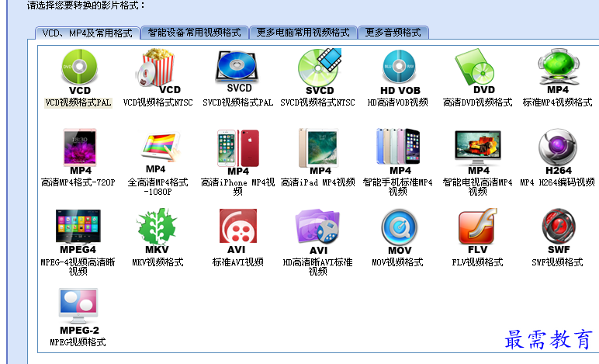Viewport: 599px width, 364px height.
Task: Click the 高清DVD视频格式 label
Action: [477, 102]
